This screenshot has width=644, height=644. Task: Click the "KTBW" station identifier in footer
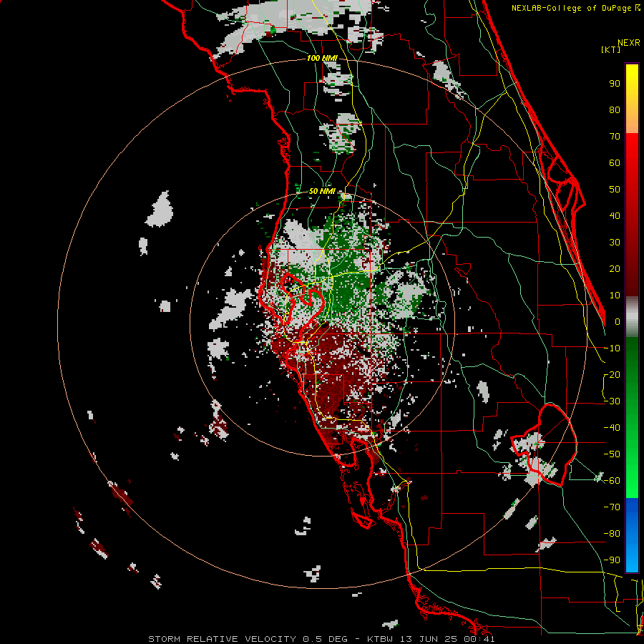[x=381, y=639]
